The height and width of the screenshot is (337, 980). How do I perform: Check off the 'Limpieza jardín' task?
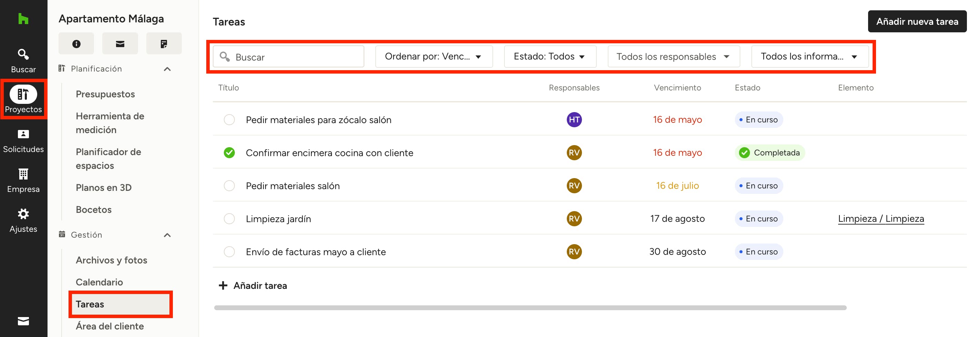point(229,219)
